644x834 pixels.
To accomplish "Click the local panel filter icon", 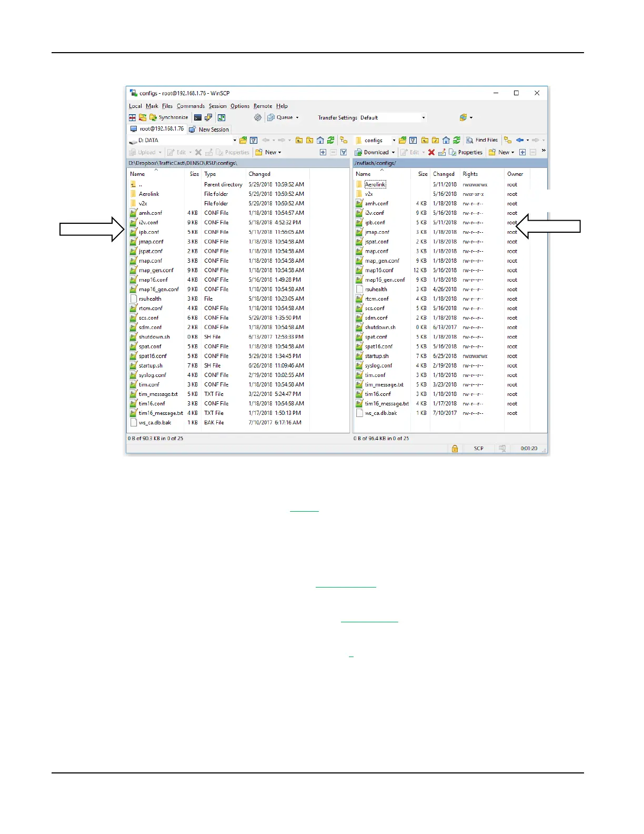I will 254,140.
